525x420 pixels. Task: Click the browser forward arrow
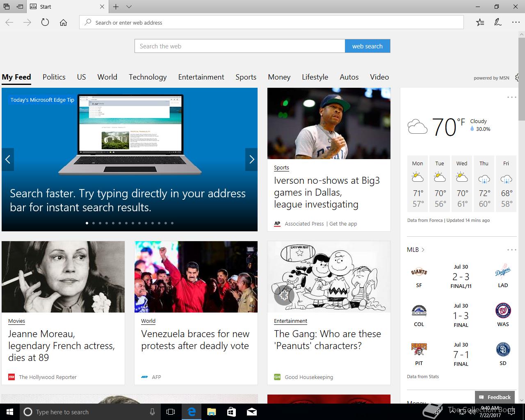pyautogui.click(x=27, y=23)
